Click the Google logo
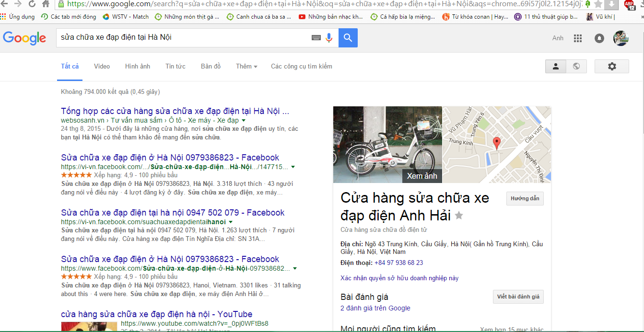 [24, 38]
